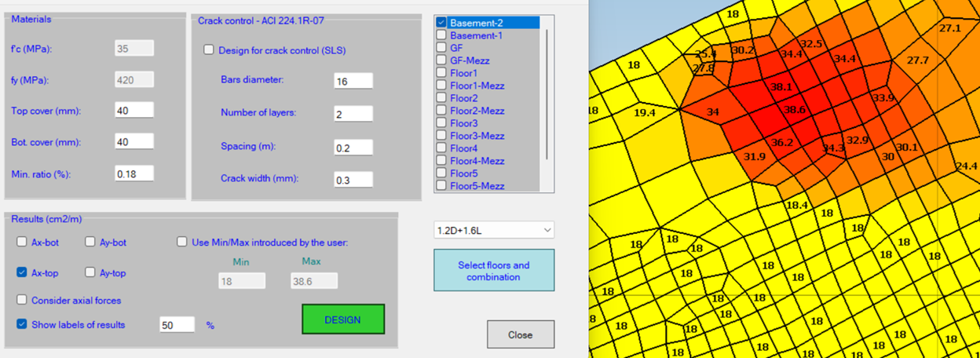Screen dimensions: 980x358
Task: Check the Floor1-Mezz checkbox
Action: [x=441, y=86]
